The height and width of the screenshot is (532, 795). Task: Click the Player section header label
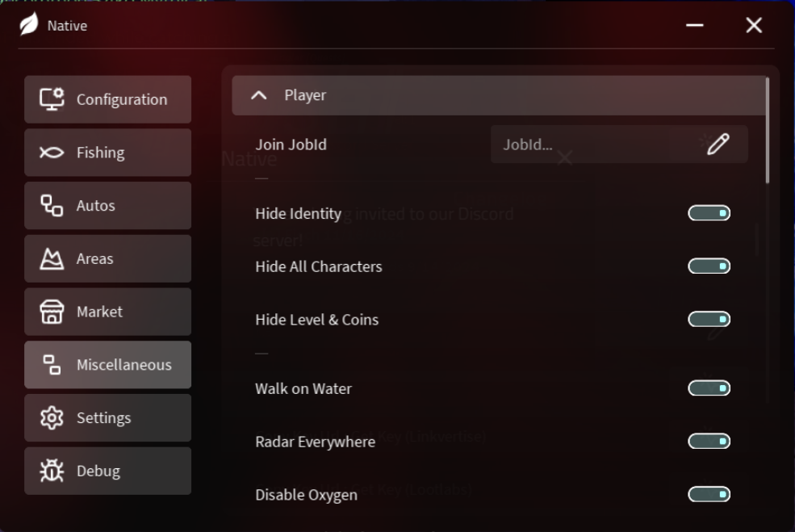click(x=305, y=94)
